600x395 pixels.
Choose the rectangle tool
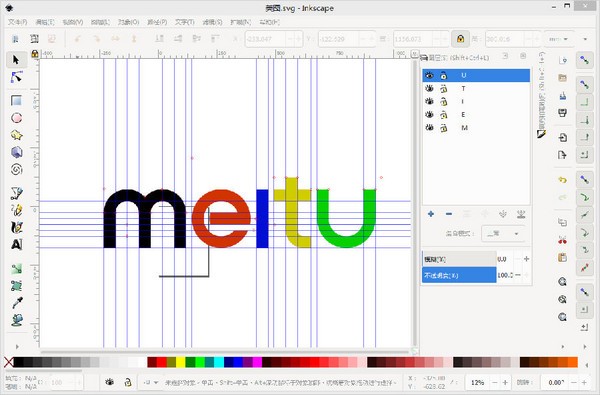click(16, 100)
